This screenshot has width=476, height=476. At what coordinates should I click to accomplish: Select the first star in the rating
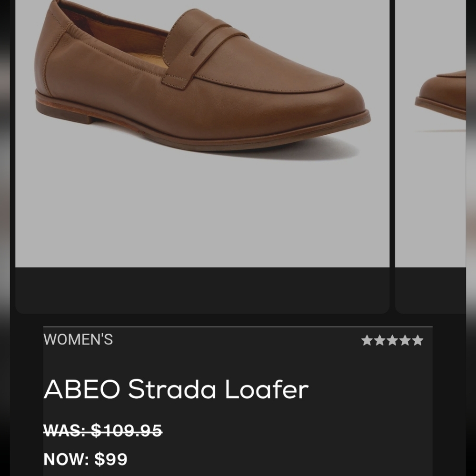click(366, 340)
